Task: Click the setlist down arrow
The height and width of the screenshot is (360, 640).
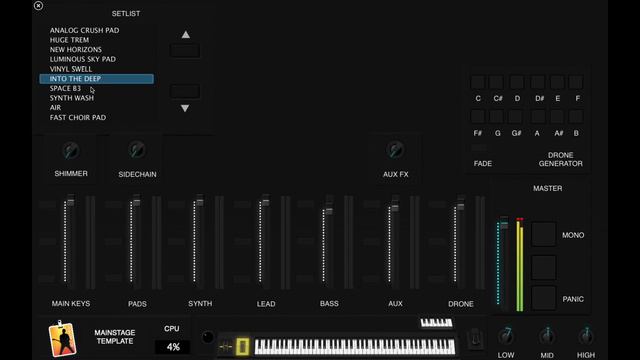Action: pyautogui.click(x=185, y=108)
